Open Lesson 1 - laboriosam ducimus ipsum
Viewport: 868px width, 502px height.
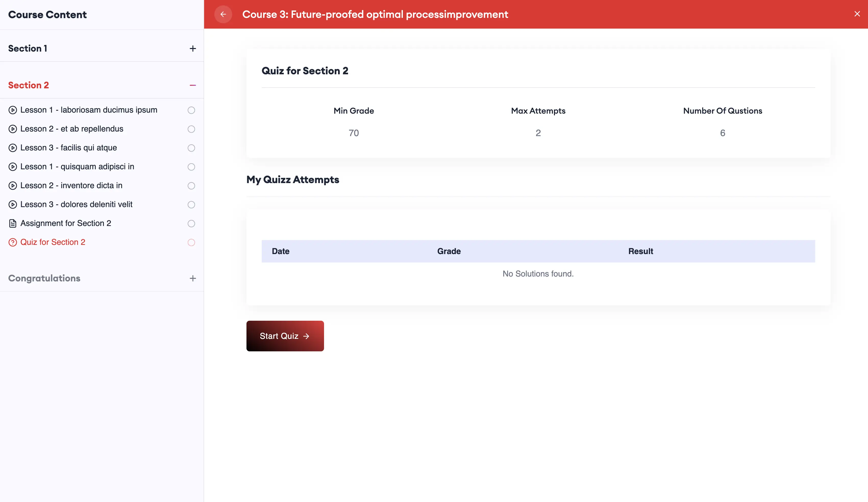(x=89, y=110)
